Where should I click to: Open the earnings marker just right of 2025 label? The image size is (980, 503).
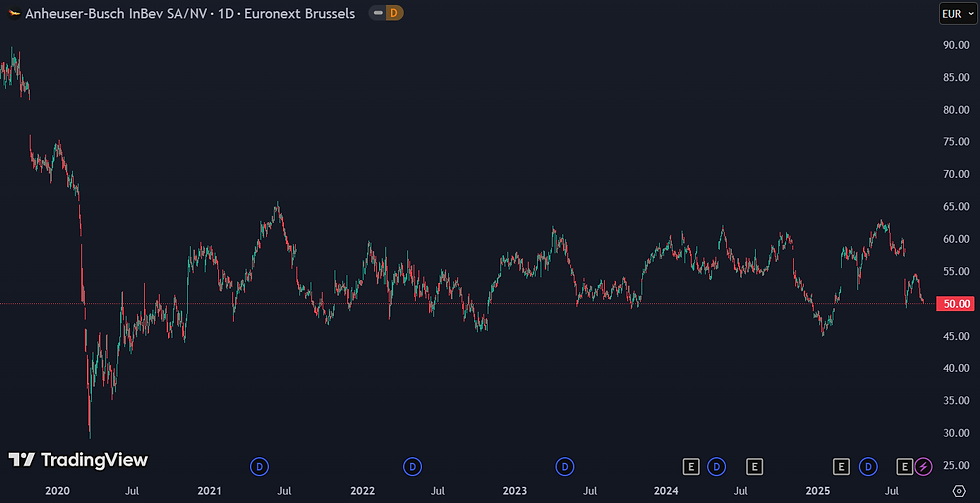pyautogui.click(x=841, y=466)
